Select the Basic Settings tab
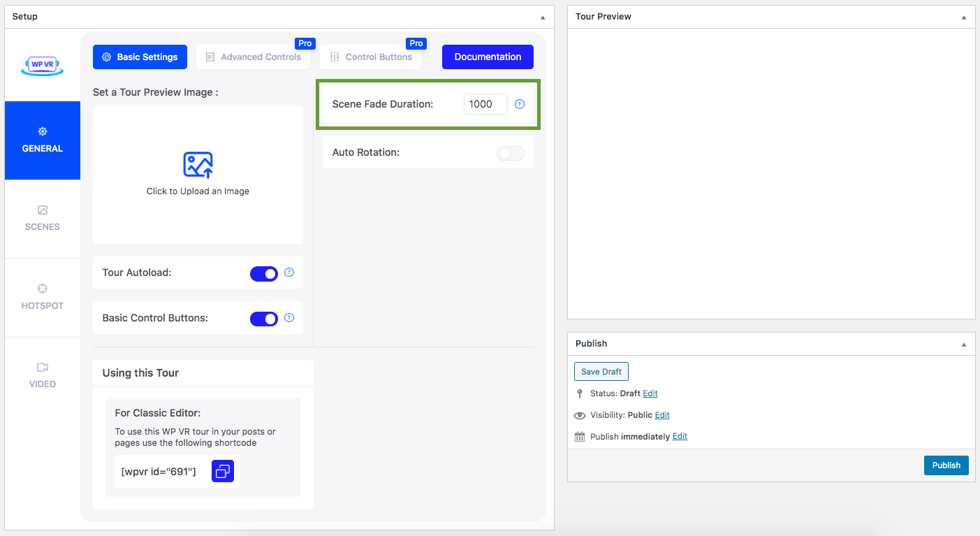The width and height of the screenshot is (980, 536). tap(140, 57)
